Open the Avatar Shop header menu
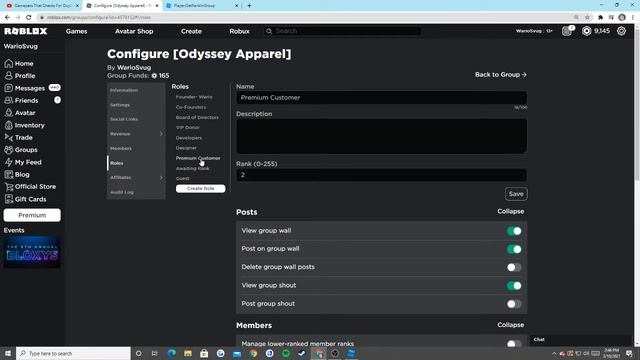The image size is (640, 360). click(134, 31)
